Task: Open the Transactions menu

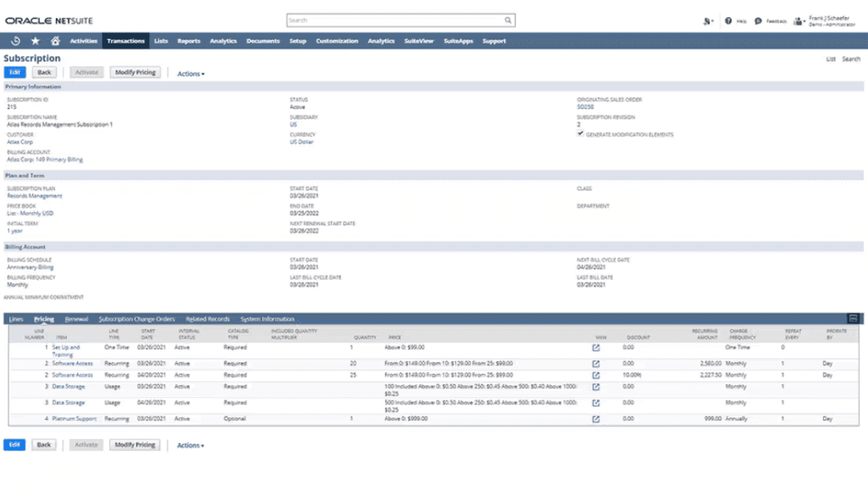Action: point(126,41)
